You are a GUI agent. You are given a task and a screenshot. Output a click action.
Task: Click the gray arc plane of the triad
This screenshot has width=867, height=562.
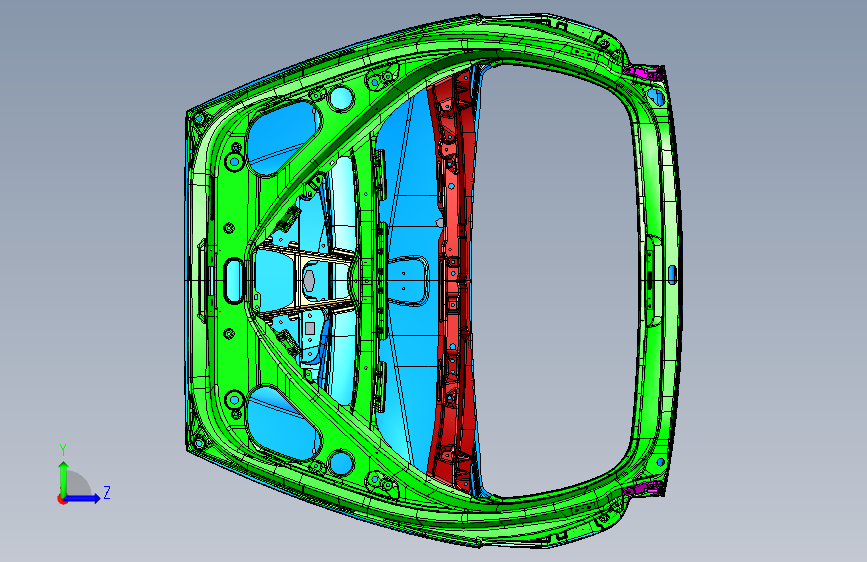[x=79, y=483]
